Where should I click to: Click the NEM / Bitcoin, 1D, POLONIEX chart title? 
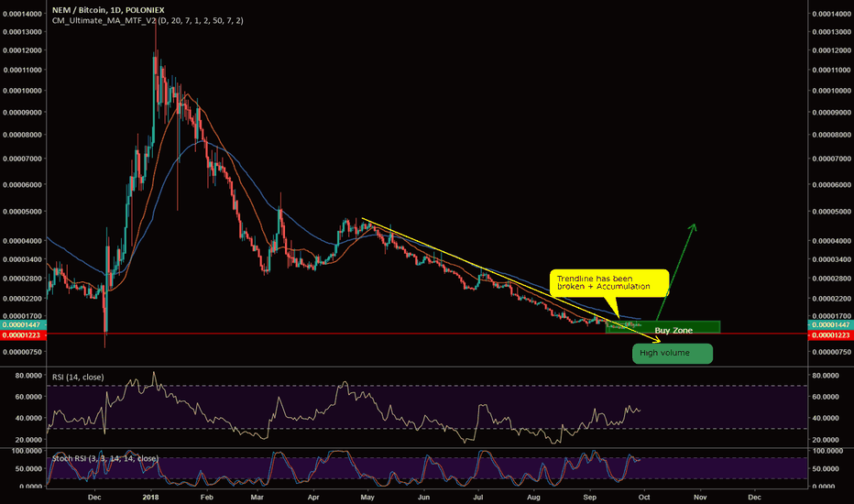[108, 10]
